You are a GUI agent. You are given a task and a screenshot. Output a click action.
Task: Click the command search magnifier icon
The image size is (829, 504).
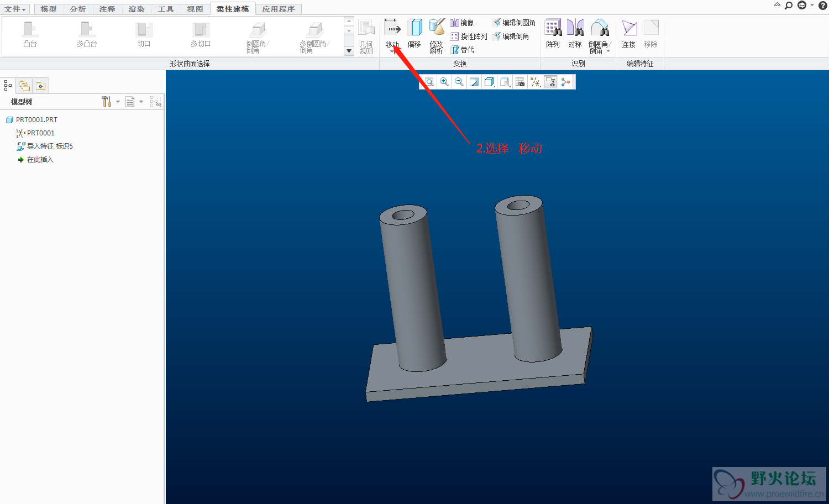click(x=789, y=6)
